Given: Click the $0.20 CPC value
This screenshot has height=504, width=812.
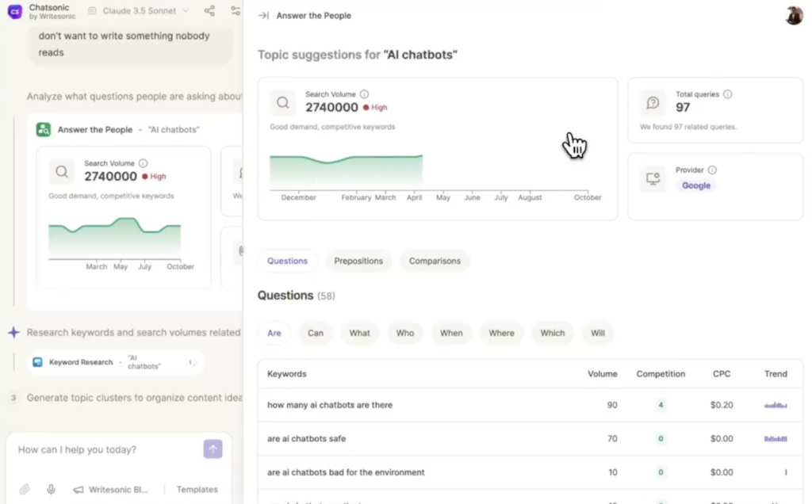Looking at the screenshot, I should 722,405.
